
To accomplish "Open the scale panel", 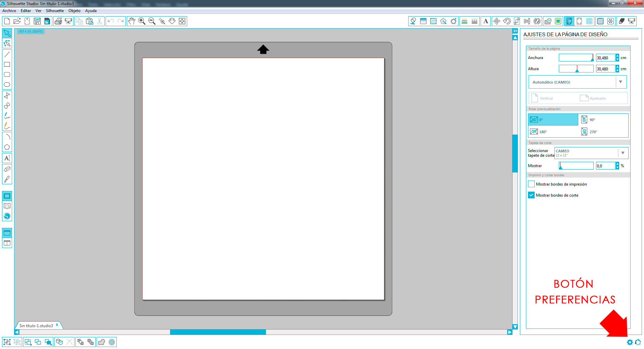I will click(517, 21).
